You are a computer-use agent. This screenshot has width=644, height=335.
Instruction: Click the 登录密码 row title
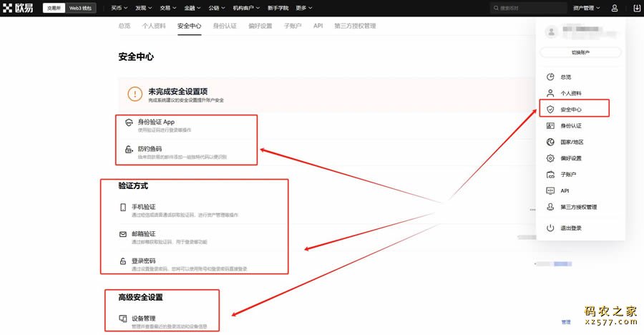[x=143, y=261]
